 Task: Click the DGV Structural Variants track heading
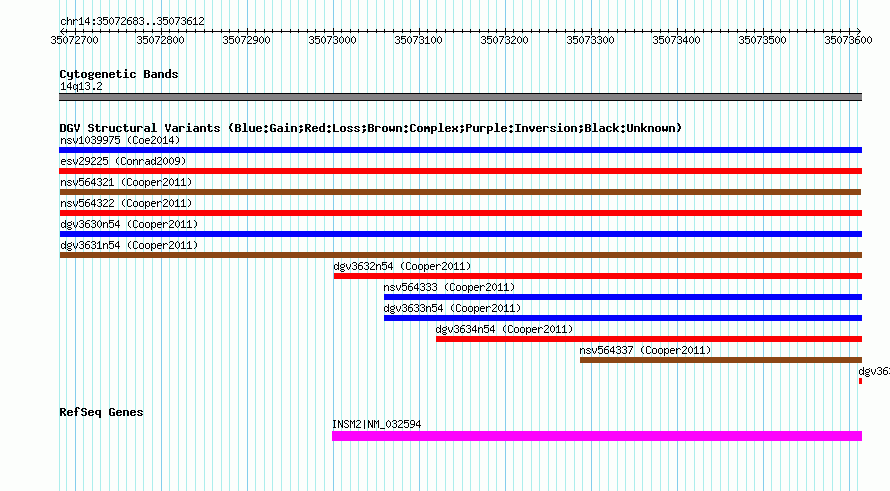point(371,128)
